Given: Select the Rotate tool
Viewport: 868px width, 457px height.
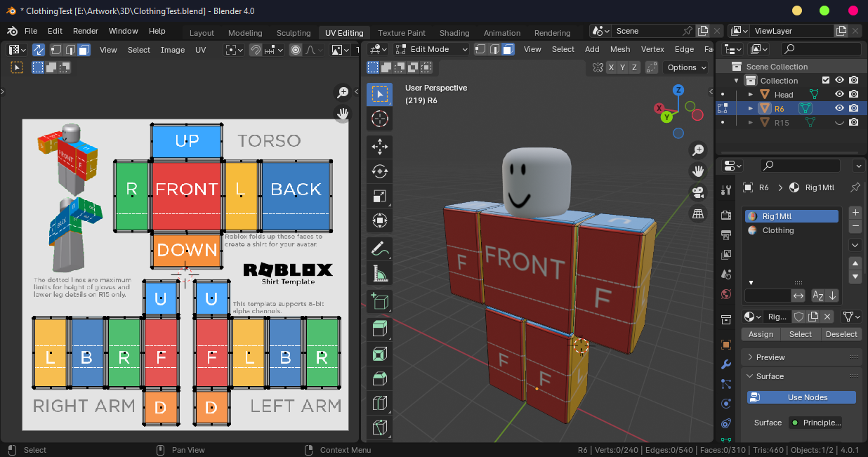Looking at the screenshot, I should tap(380, 171).
